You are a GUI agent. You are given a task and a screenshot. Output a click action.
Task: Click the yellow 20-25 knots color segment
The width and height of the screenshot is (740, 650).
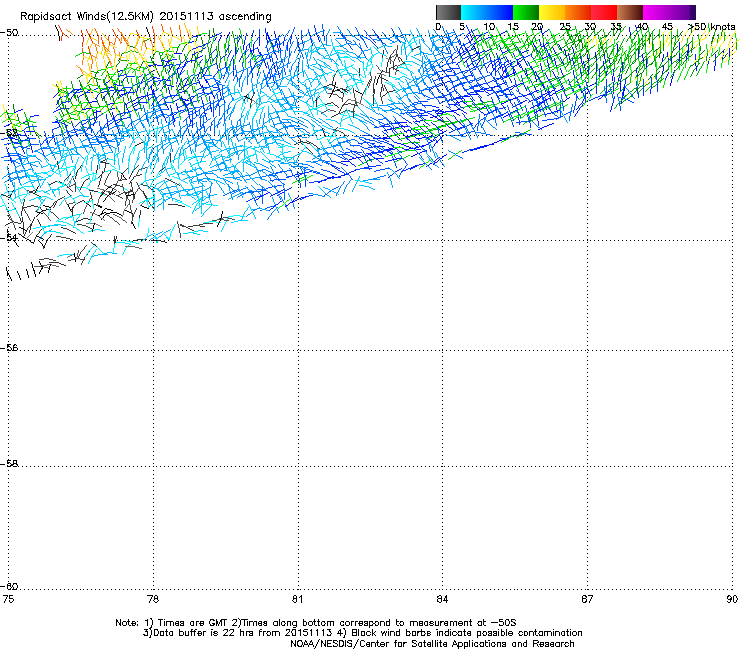(552, 12)
